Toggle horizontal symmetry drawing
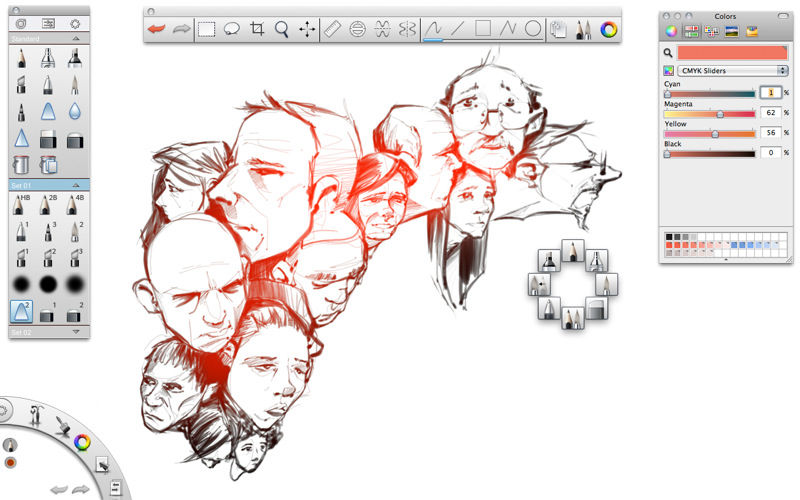The height and width of the screenshot is (500, 800). (x=382, y=29)
